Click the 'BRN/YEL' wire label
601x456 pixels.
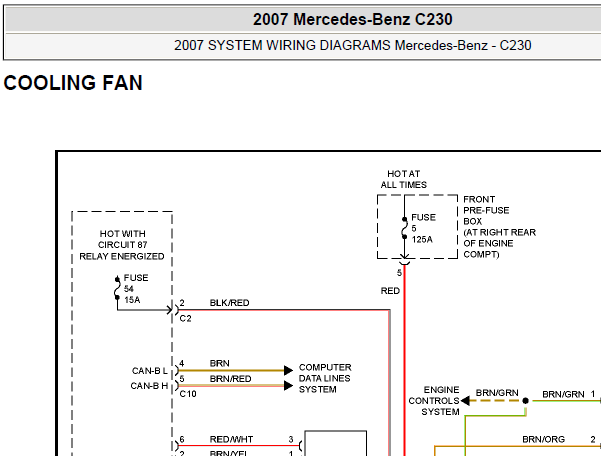tap(230, 453)
